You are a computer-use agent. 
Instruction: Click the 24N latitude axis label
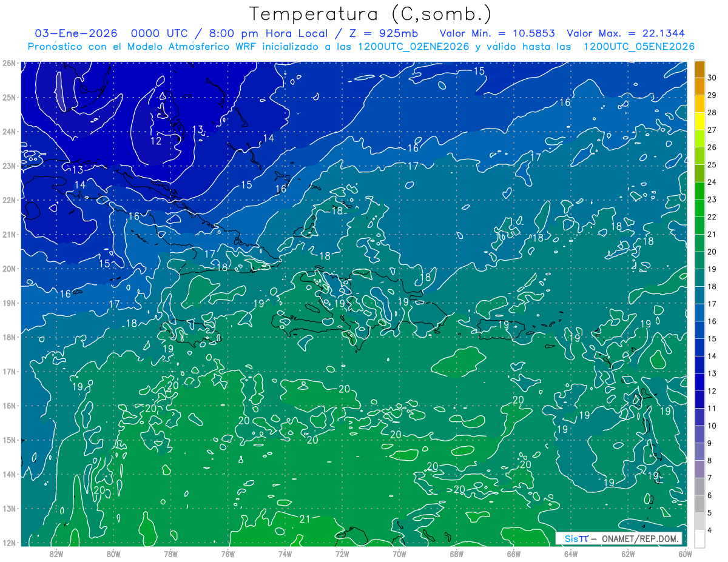point(8,132)
